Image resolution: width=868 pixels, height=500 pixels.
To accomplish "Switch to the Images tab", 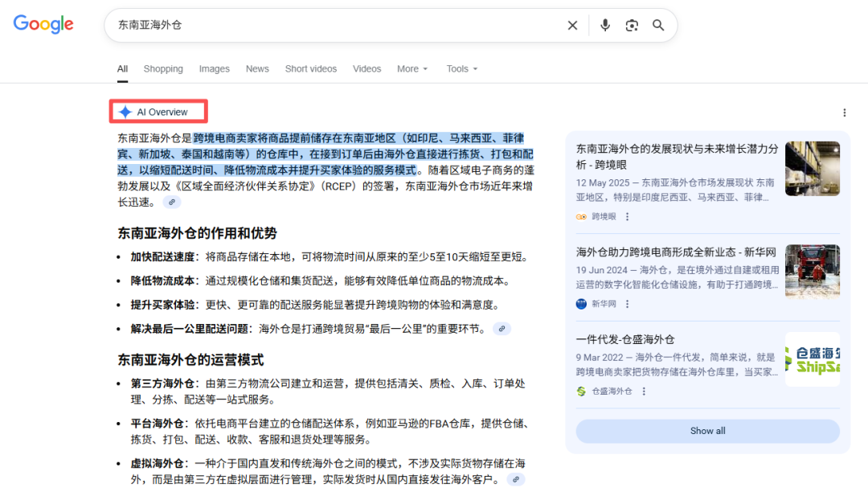I will [214, 69].
